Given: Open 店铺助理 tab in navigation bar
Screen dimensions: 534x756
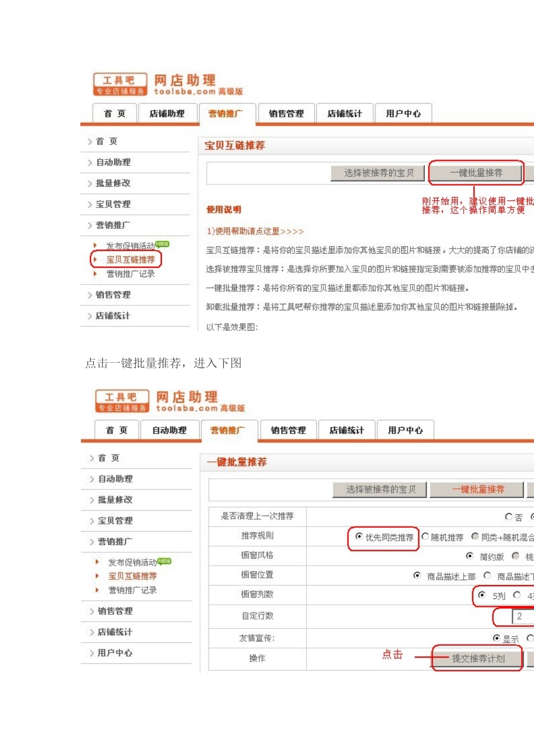Looking at the screenshot, I should [167, 114].
